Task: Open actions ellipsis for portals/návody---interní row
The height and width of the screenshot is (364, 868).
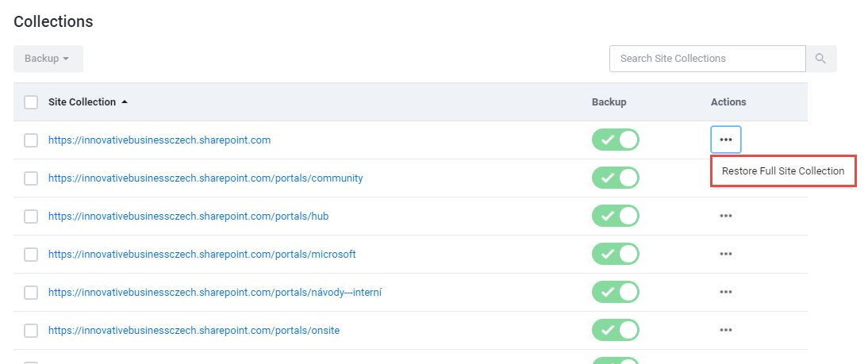Action: pyautogui.click(x=726, y=292)
